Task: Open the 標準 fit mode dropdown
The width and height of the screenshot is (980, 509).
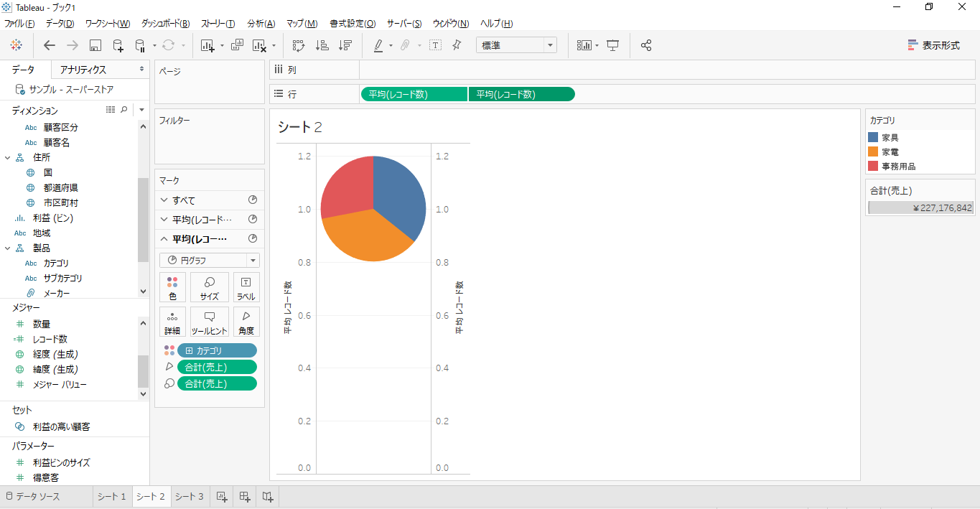Action: click(x=550, y=45)
